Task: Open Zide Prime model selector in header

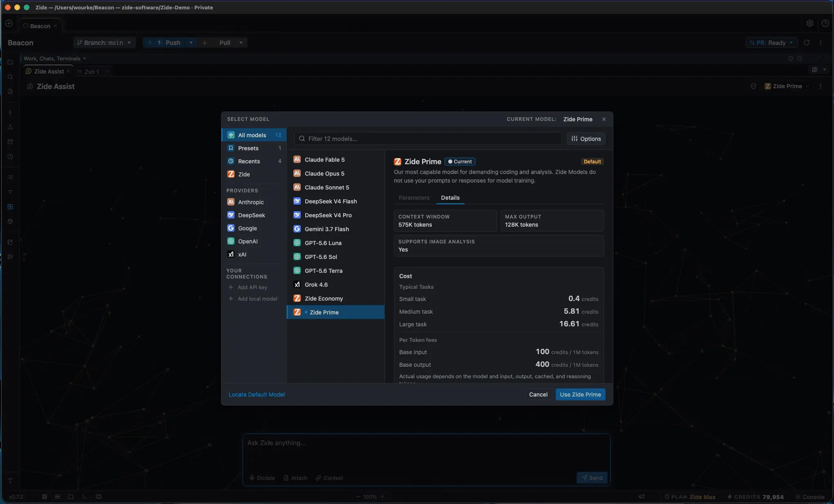Action: 787,86
